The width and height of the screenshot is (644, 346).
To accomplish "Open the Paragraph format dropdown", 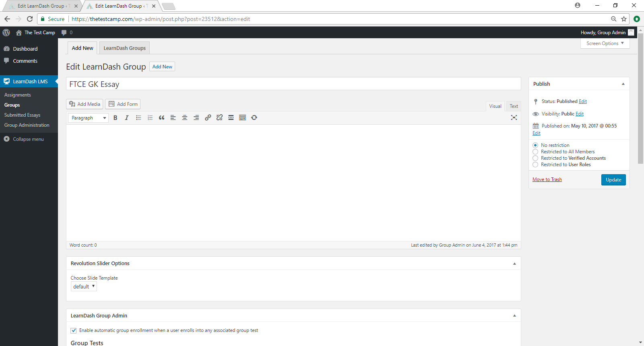I will click(x=89, y=118).
